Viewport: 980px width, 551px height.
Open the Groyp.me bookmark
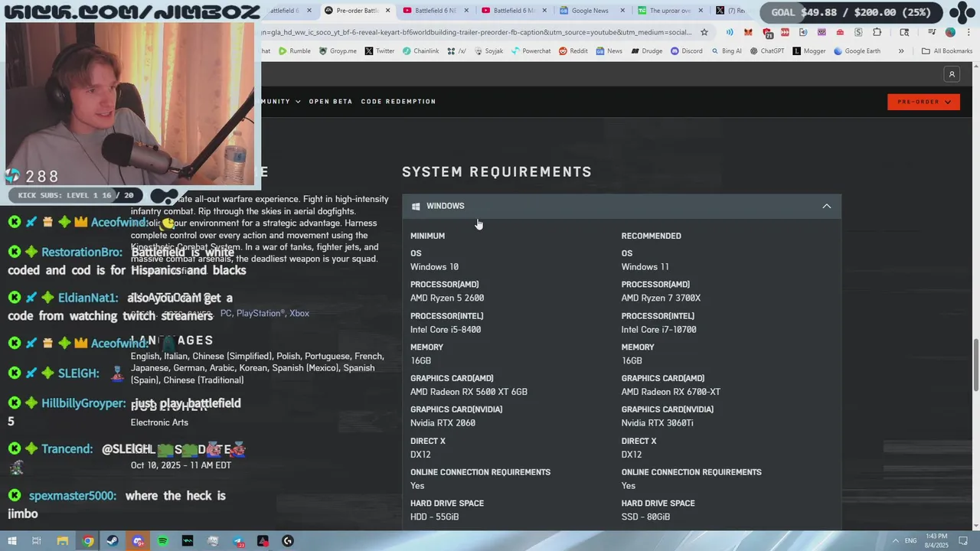(x=338, y=51)
